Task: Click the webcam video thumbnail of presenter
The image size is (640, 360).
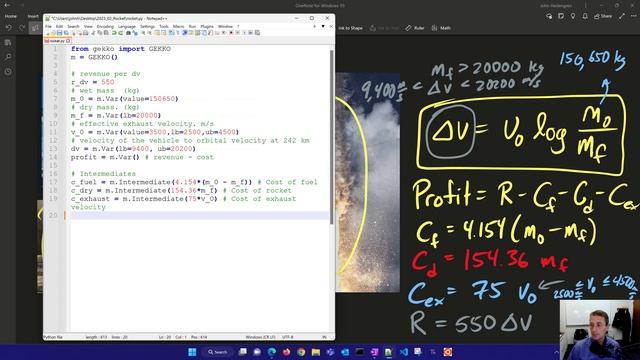Action: click(x=600, y=330)
